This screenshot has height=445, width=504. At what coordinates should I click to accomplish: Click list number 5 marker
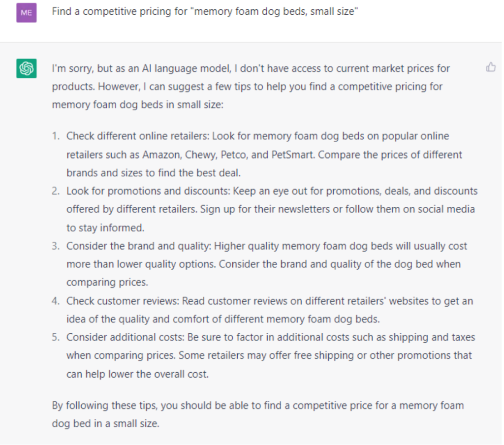click(56, 338)
